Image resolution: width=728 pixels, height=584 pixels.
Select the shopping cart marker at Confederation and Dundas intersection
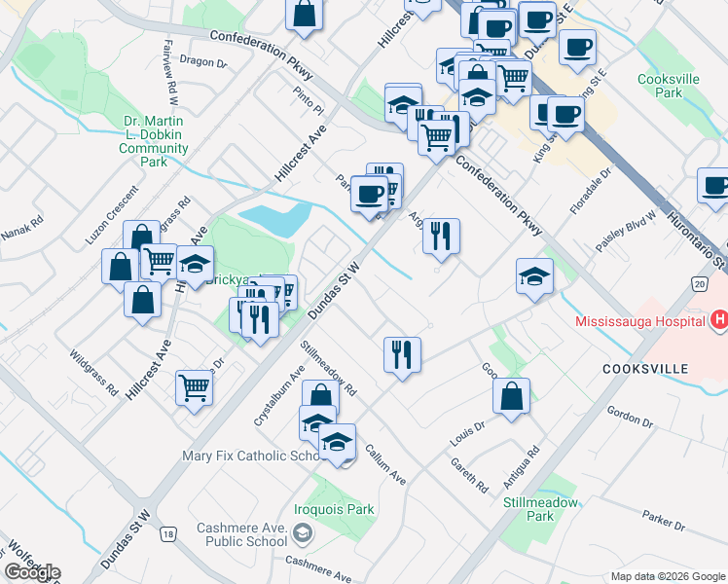pyautogui.click(x=436, y=138)
